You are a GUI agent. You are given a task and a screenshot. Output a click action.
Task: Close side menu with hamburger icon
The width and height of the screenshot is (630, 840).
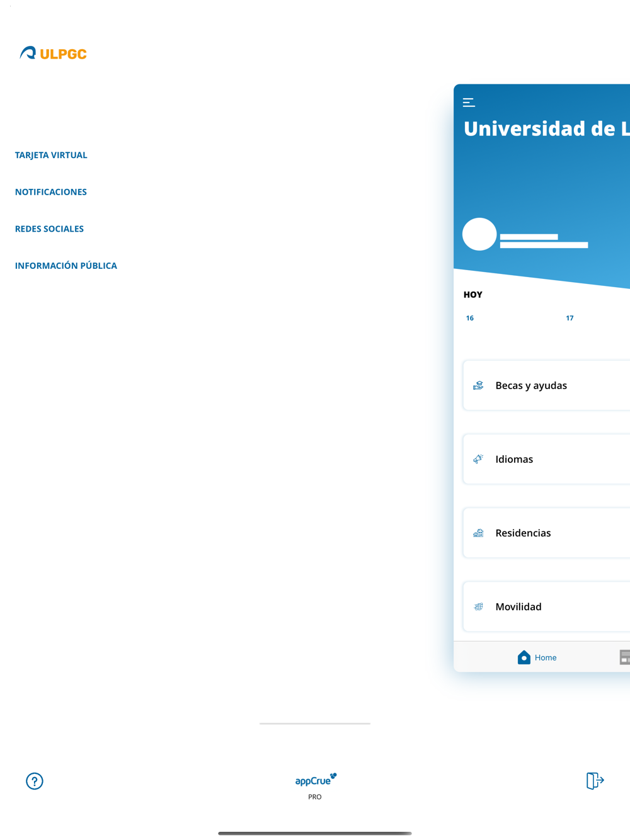(x=469, y=103)
